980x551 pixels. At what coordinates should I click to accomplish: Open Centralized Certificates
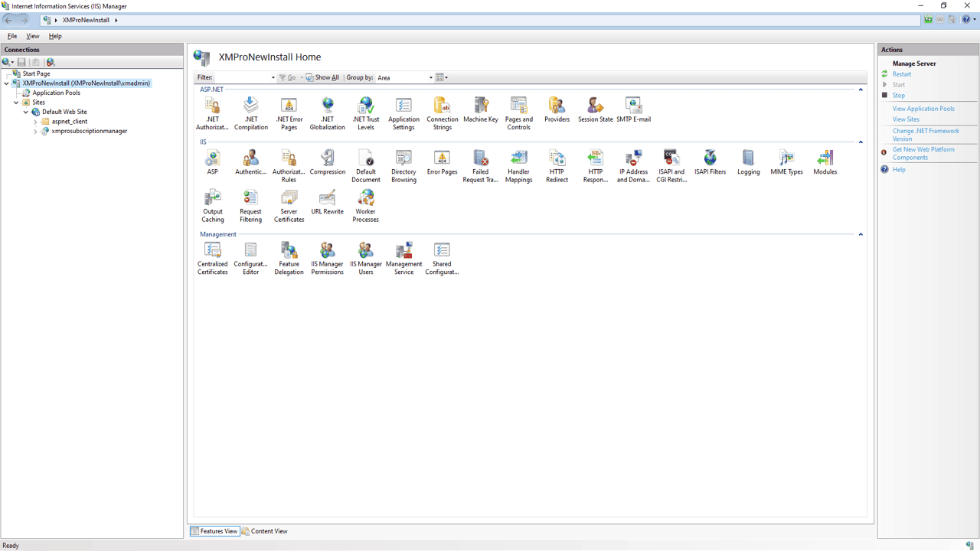[212, 259]
